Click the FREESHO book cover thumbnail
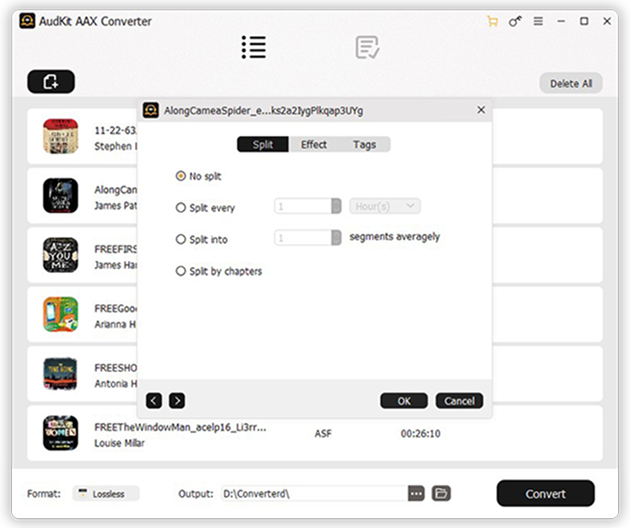The height and width of the screenshot is (529, 630). tap(61, 374)
